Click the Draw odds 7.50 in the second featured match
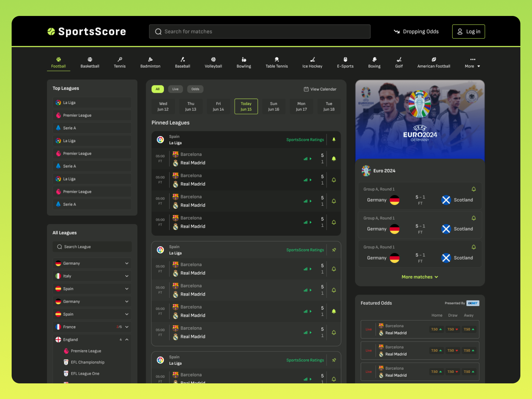Screen dimensions: 532x399 453,350
